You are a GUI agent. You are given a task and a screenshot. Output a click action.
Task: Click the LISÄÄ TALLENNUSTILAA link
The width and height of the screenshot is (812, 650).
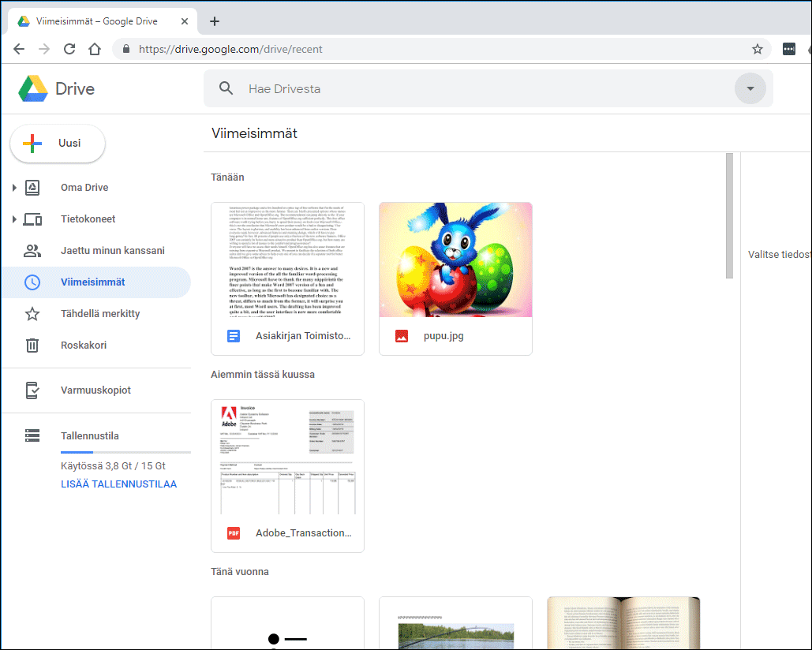[118, 484]
